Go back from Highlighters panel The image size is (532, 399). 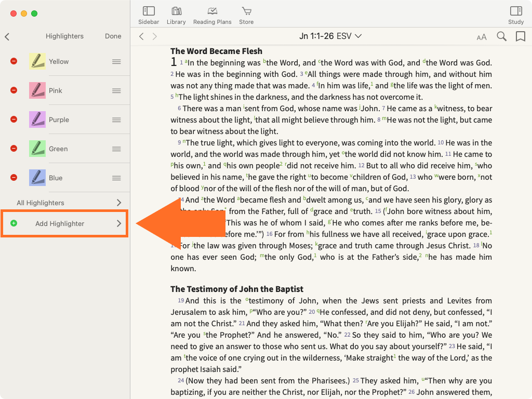click(x=7, y=36)
